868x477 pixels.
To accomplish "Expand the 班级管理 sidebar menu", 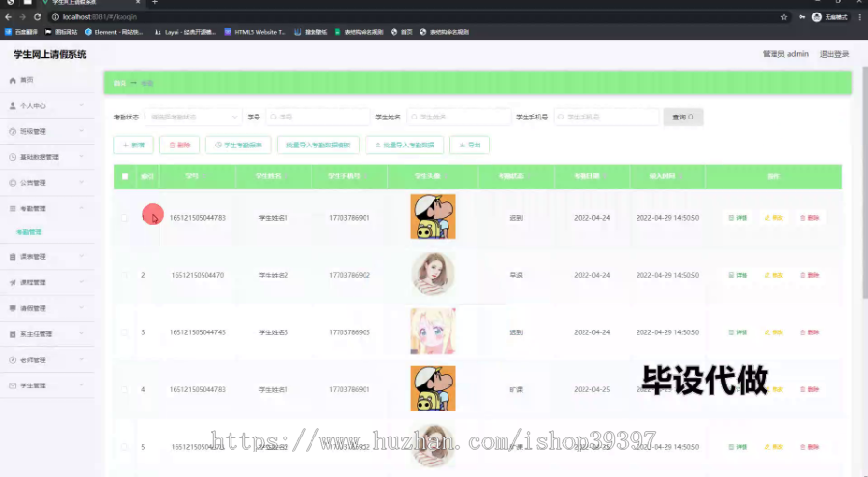I will [47, 132].
